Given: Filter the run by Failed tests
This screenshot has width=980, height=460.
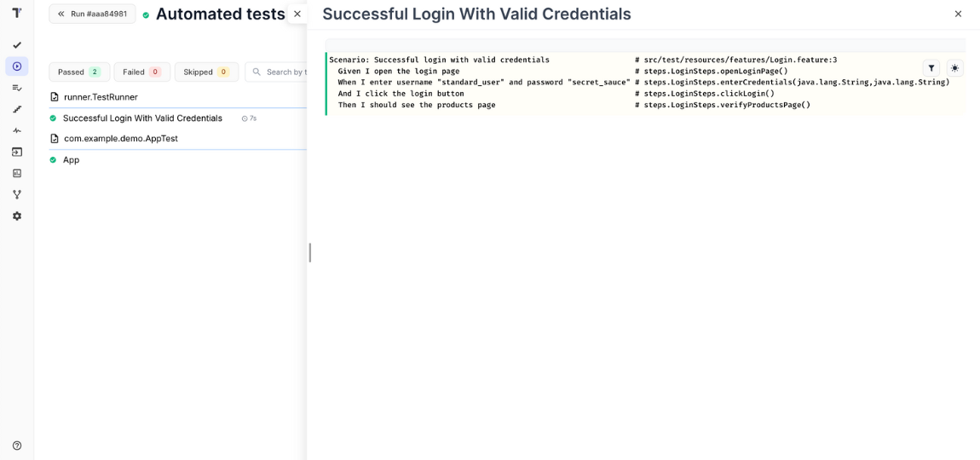Looking at the screenshot, I should pyautogui.click(x=141, y=72).
